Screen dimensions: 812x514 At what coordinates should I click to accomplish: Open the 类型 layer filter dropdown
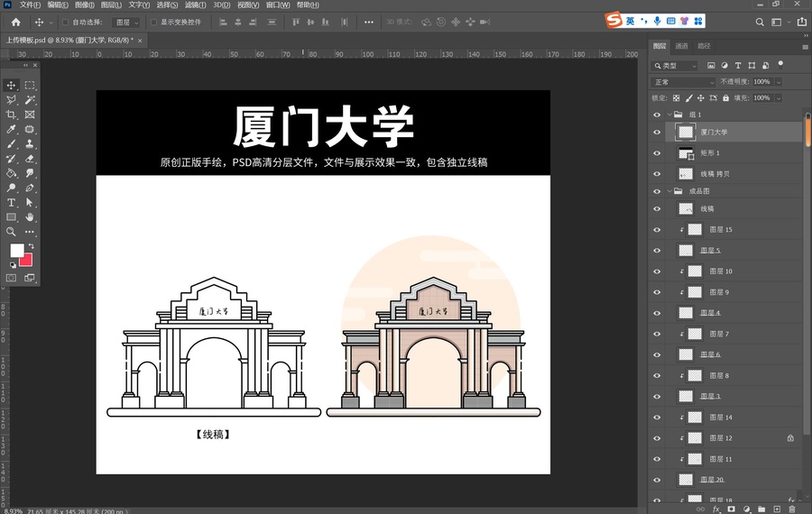pyautogui.click(x=675, y=66)
